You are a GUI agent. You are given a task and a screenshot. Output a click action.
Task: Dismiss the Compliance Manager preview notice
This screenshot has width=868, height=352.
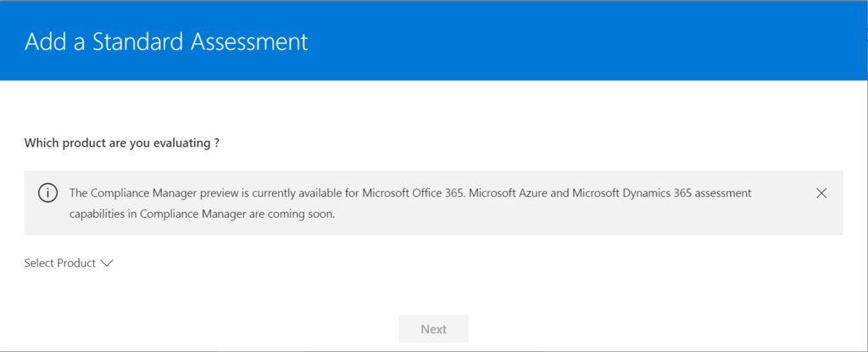coord(821,193)
